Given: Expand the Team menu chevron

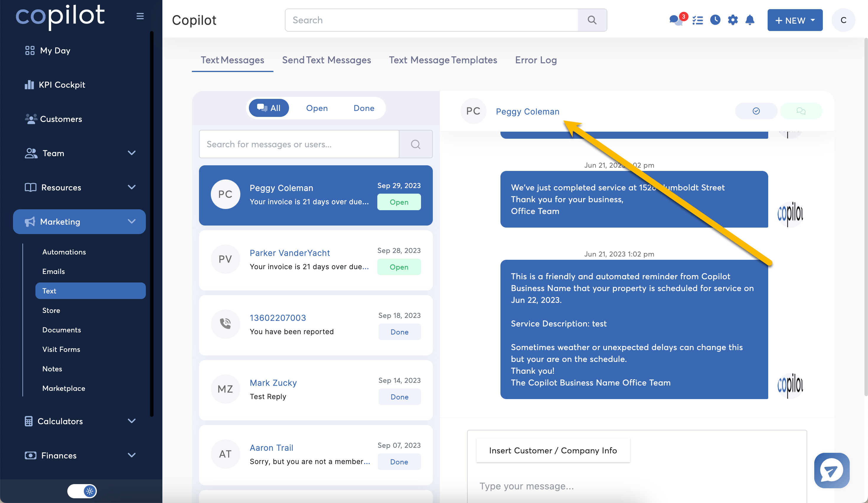Looking at the screenshot, I should tap(132, 153).
